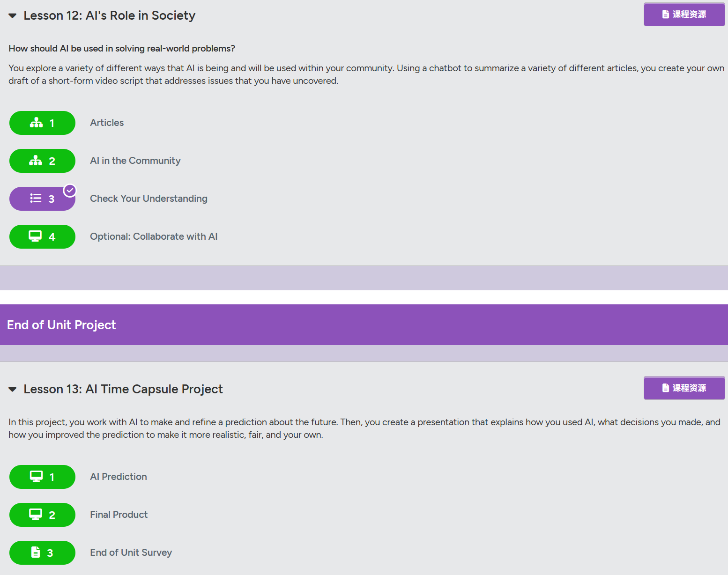Viewport: 728px width, 575px height.
Task: Open Lesson 13 level 1 AI Prediction bubble
Action: click(x=42, y=477)
